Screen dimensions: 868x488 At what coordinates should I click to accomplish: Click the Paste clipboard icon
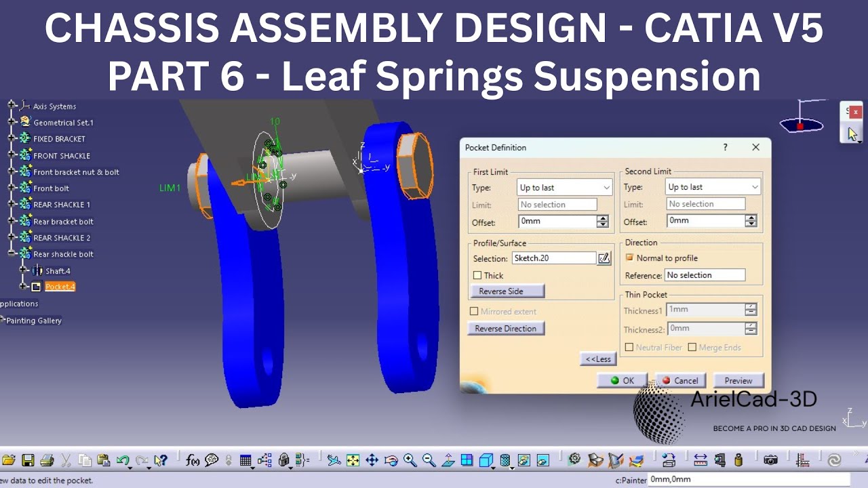point(103,460)
